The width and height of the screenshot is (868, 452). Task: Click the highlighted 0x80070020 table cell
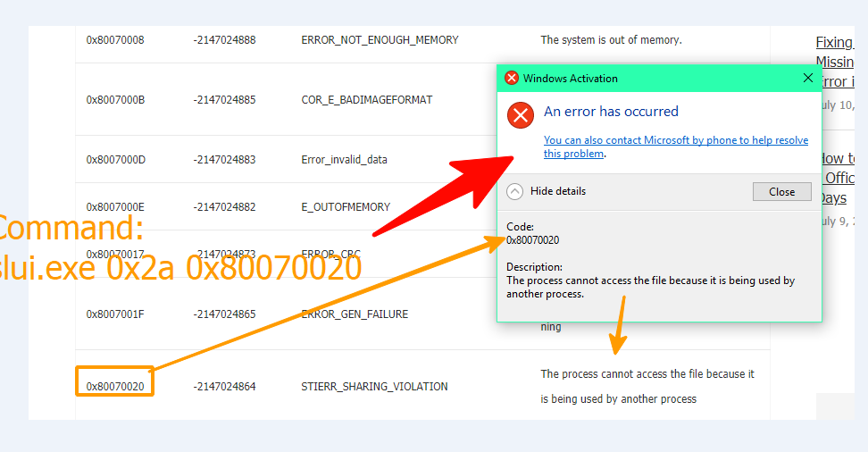click(x=115, y=386)
